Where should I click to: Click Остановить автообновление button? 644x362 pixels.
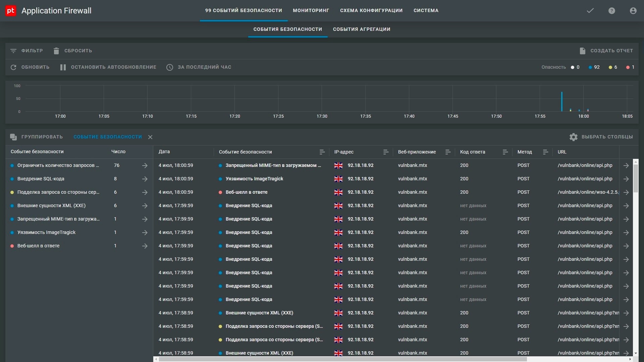(x=108, y=67)
